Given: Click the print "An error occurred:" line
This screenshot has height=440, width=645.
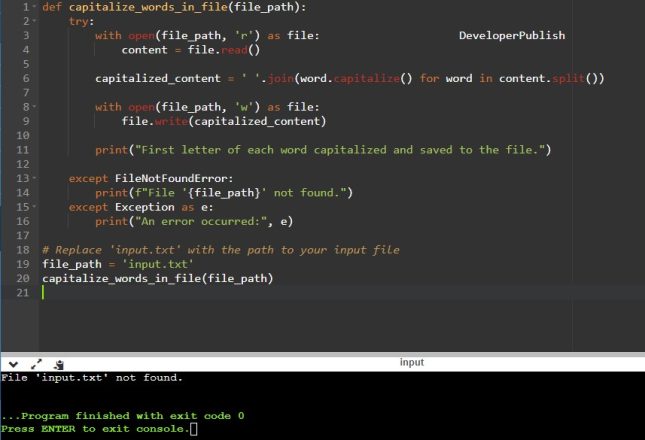Looking at the screenshot, I should [194, 222].
